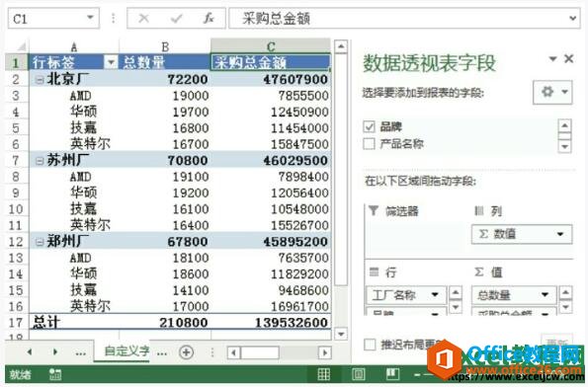This screenshot has height=387, width=588.
Task: Select column C header
Action: click(271, 46)
